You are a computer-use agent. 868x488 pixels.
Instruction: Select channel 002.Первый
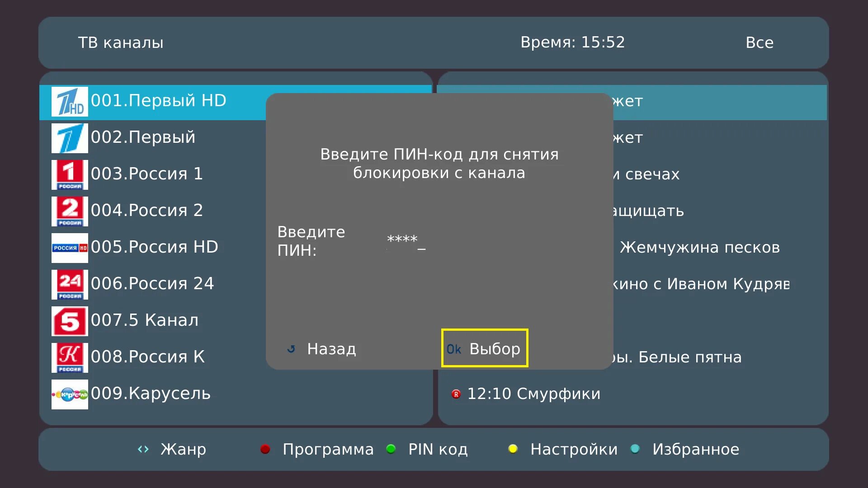[x=143, y=137]
